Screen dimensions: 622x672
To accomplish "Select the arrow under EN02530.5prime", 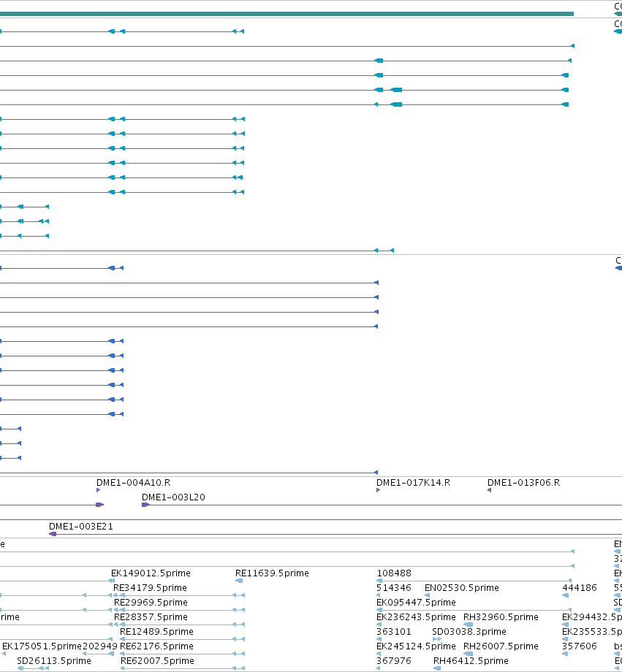I will pyautogui.click(x=427, y=595).
